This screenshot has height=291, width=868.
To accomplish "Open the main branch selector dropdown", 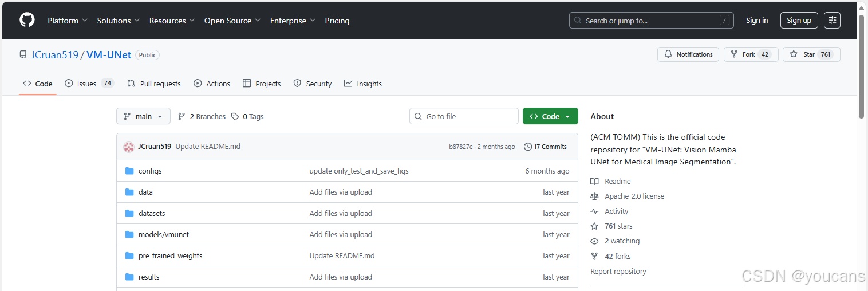I will 143,116.
